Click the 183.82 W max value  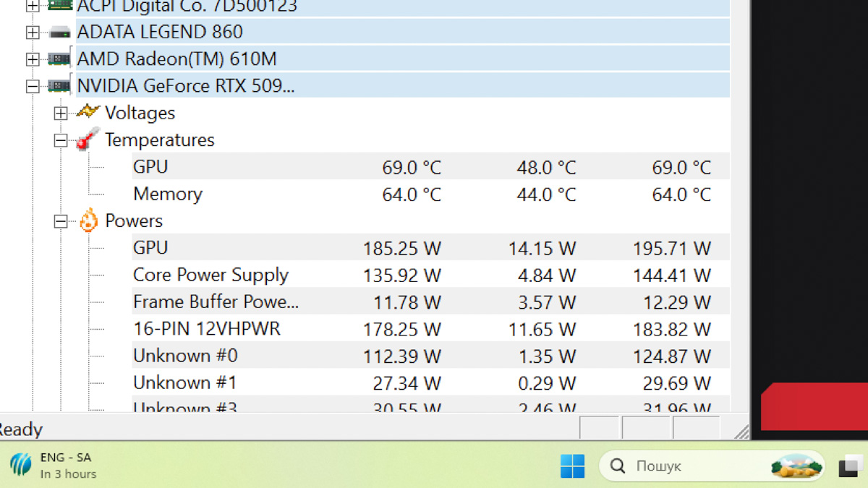pos(672,330)
